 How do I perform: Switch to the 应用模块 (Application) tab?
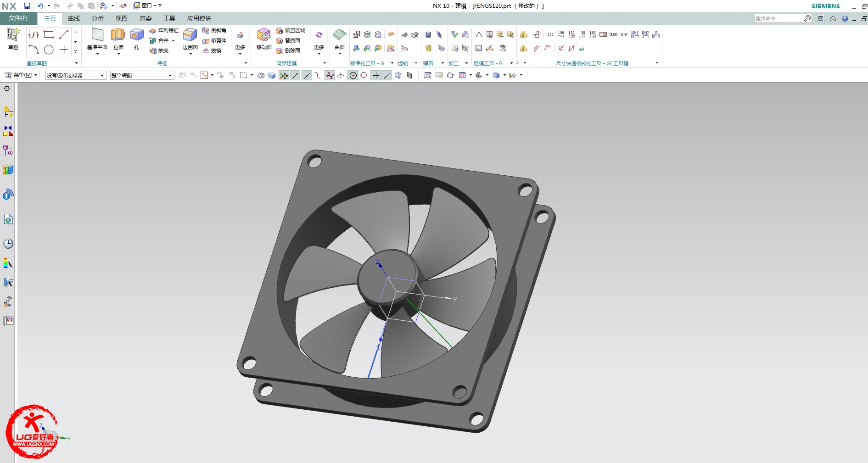coord(199,18)
